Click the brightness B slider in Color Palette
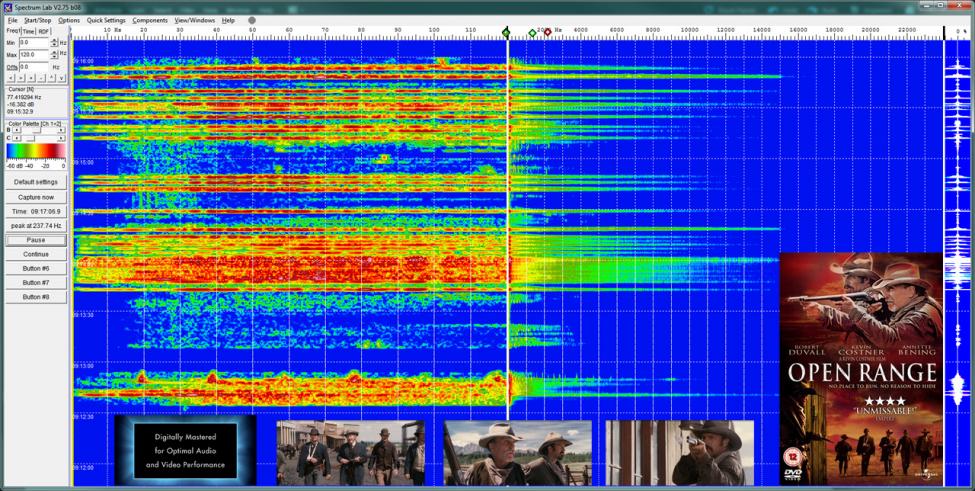The image size is (975, 491). 35,130
